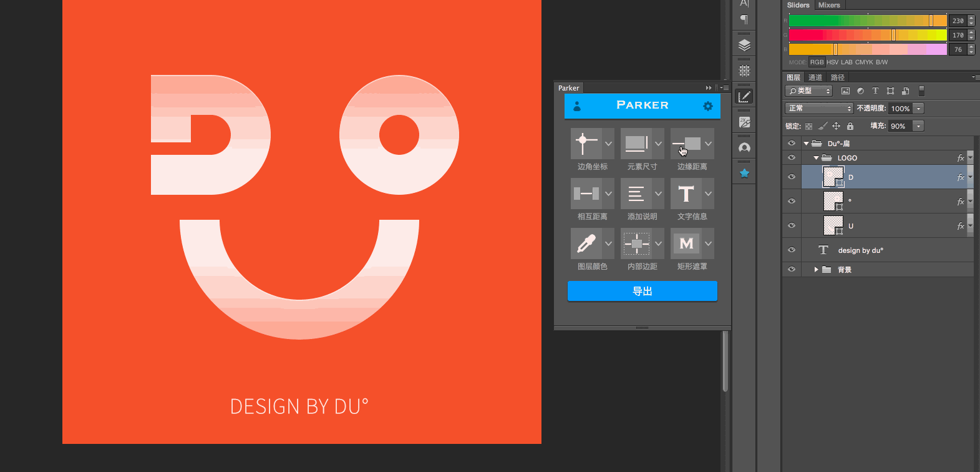Toggle lock image pixels brush

pos(823,126)
